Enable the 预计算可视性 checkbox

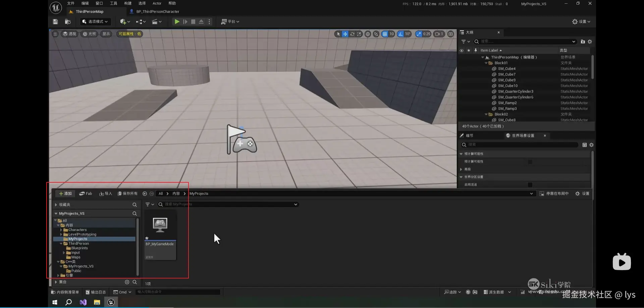pyautogui.click(x=530, y=162)
